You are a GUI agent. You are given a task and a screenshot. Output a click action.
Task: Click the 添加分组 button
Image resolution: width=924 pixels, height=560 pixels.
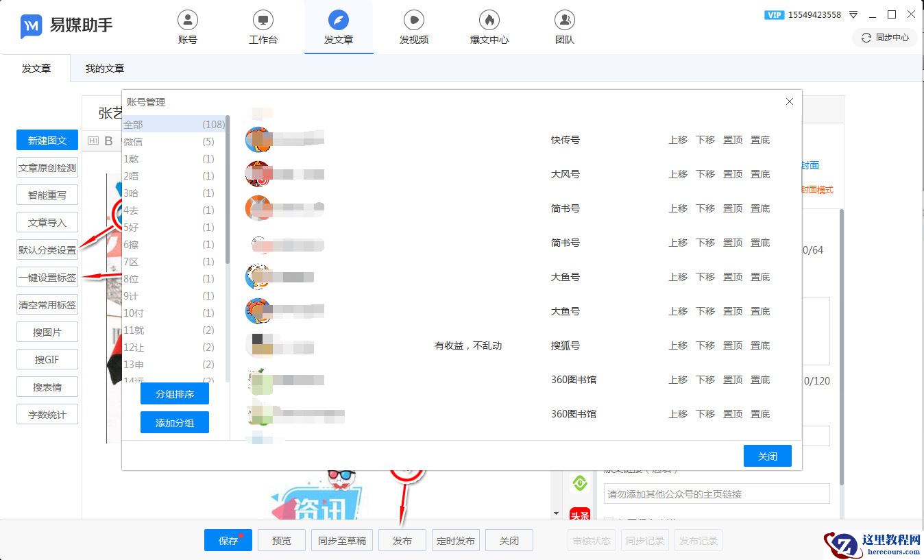click(175, 422)
